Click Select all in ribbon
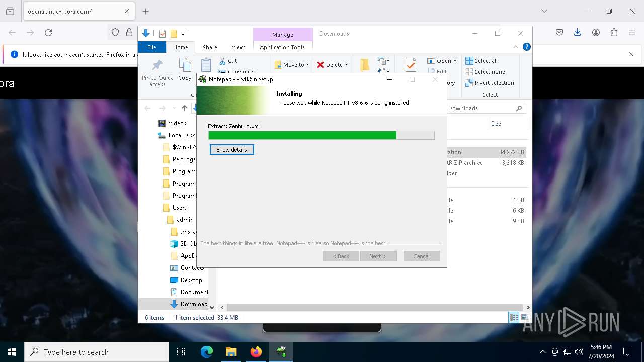Viewport: 644px width, 362px height. tap(481, 61)
